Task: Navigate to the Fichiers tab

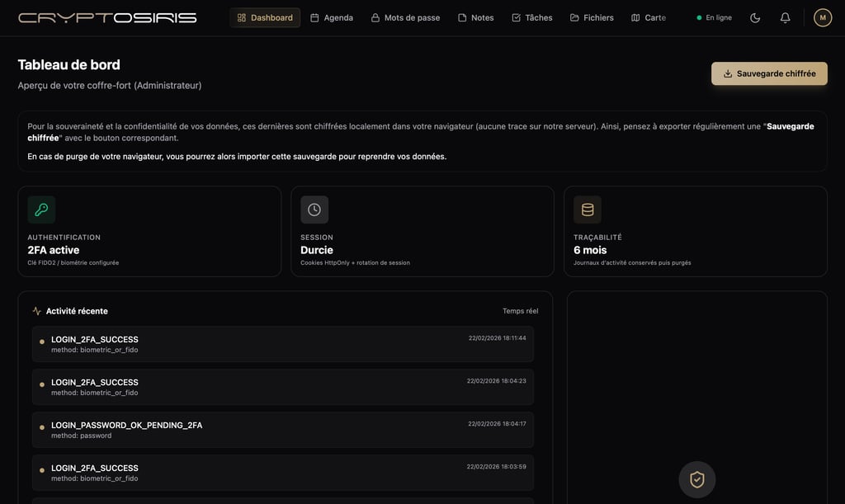Action: pos(592,17)
